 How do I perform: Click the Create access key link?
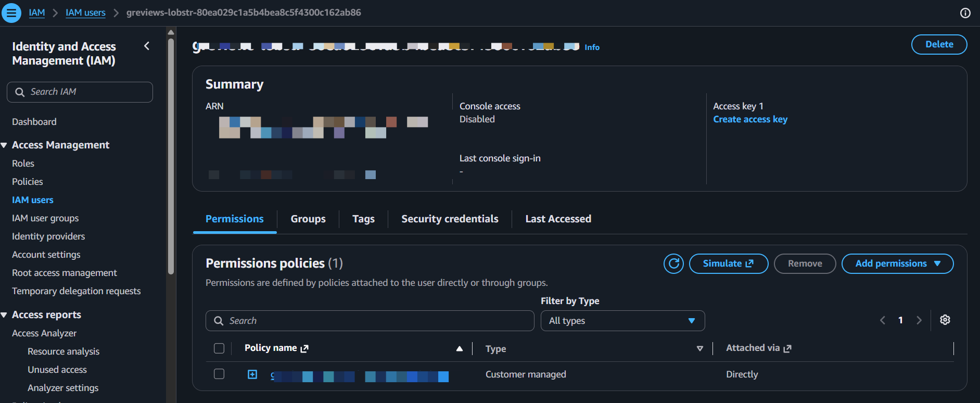pos(750,119)
